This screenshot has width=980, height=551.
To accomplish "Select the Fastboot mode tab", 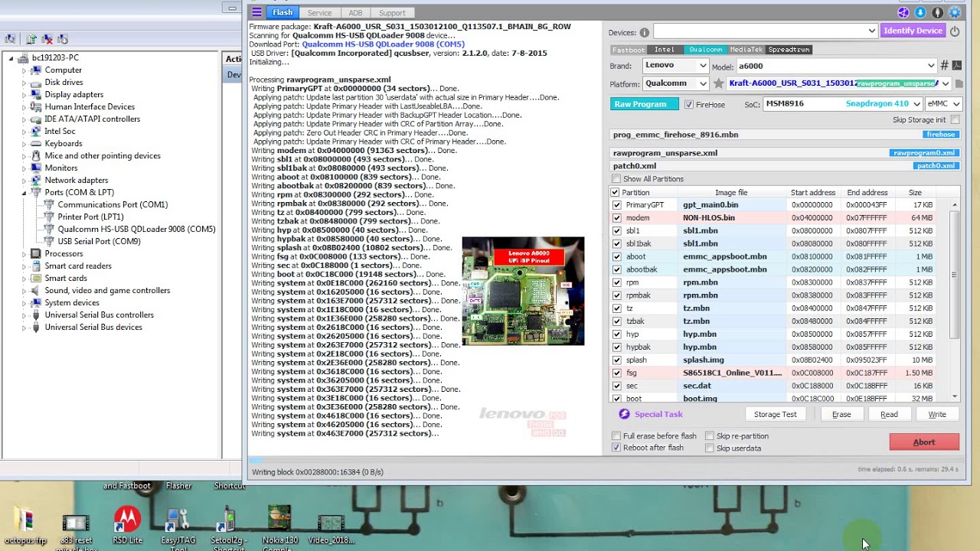I will coord(628,50).
